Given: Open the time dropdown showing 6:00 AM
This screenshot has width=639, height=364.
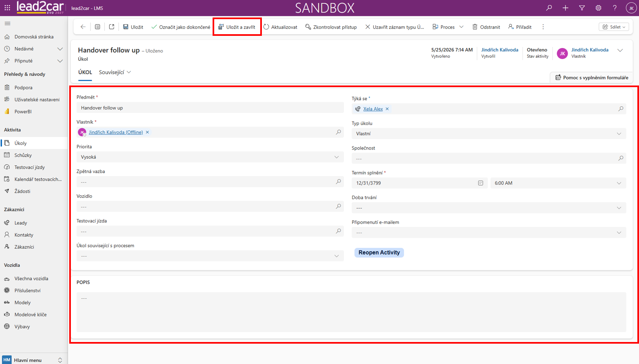Looking at the screenshot, I should 558,183.
